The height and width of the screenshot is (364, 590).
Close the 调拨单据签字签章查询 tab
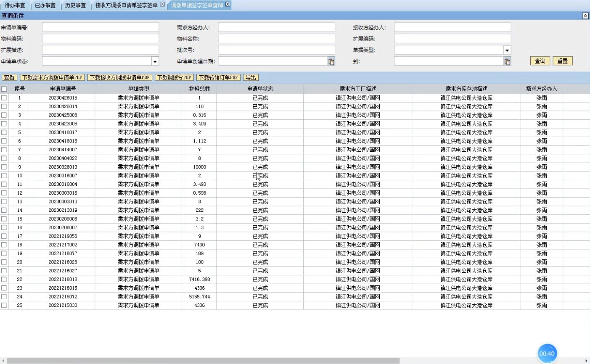pyautogui.click(x=228, y=4)
